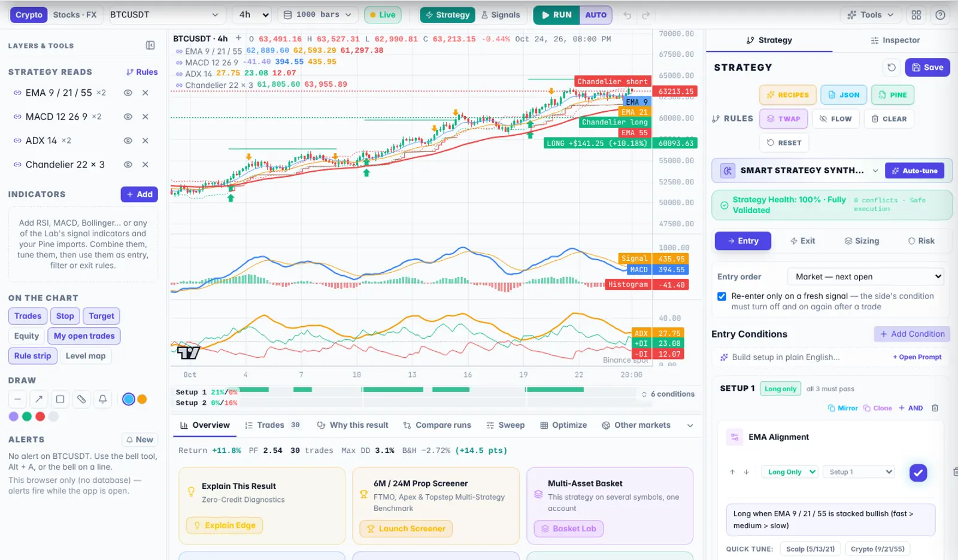
Task: Run the backtest
Action: click(x=556, y=15)
